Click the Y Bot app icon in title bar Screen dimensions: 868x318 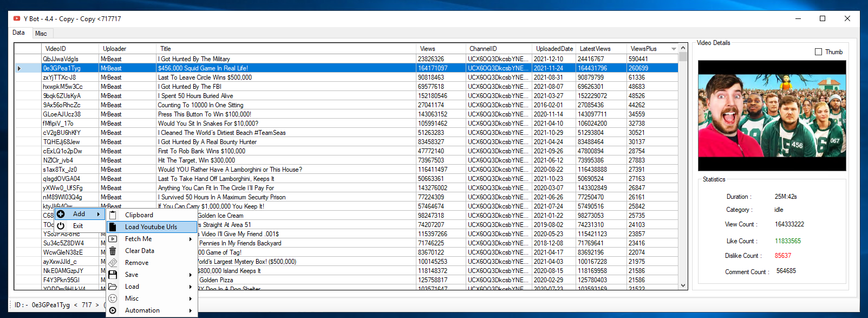17,18
